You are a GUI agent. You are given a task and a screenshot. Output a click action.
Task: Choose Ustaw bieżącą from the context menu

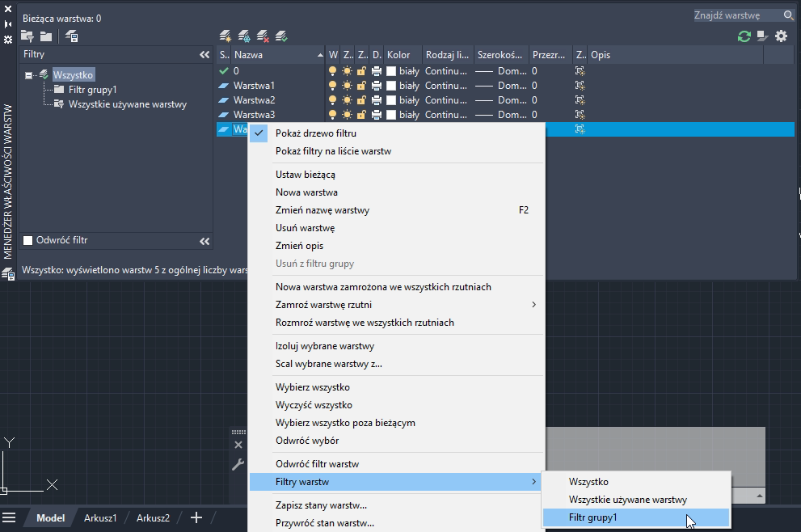pos(396,175)
